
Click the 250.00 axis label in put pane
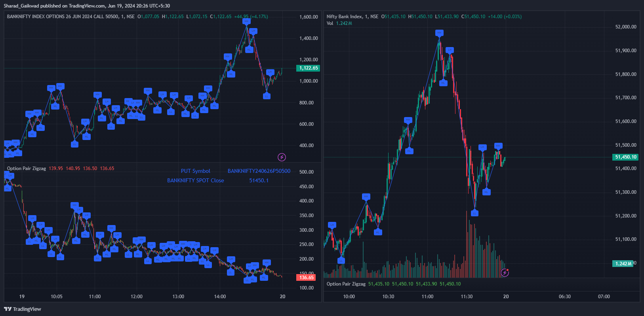(307, 244)
